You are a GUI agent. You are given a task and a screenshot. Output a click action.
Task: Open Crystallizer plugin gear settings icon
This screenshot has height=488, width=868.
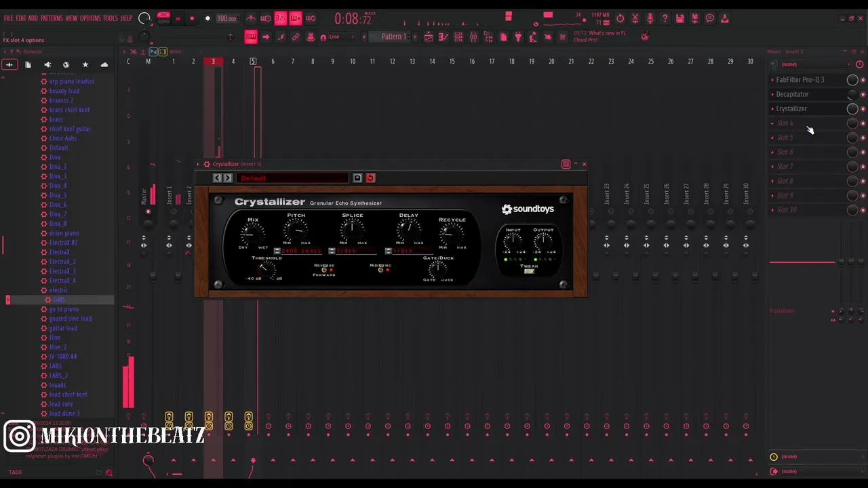207,164
